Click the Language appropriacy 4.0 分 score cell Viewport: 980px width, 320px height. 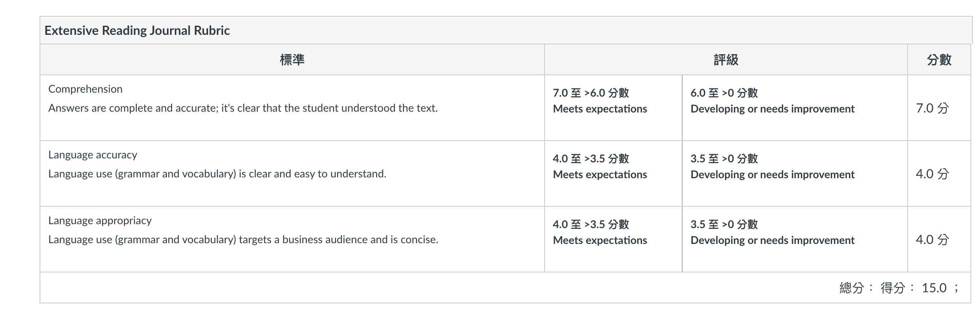[x=939, y=239]
